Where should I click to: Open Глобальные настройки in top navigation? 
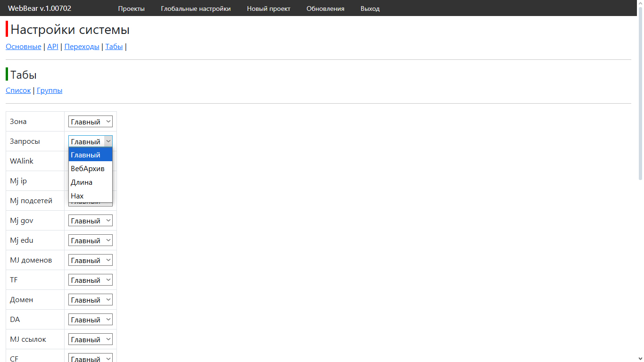(196, 8)
